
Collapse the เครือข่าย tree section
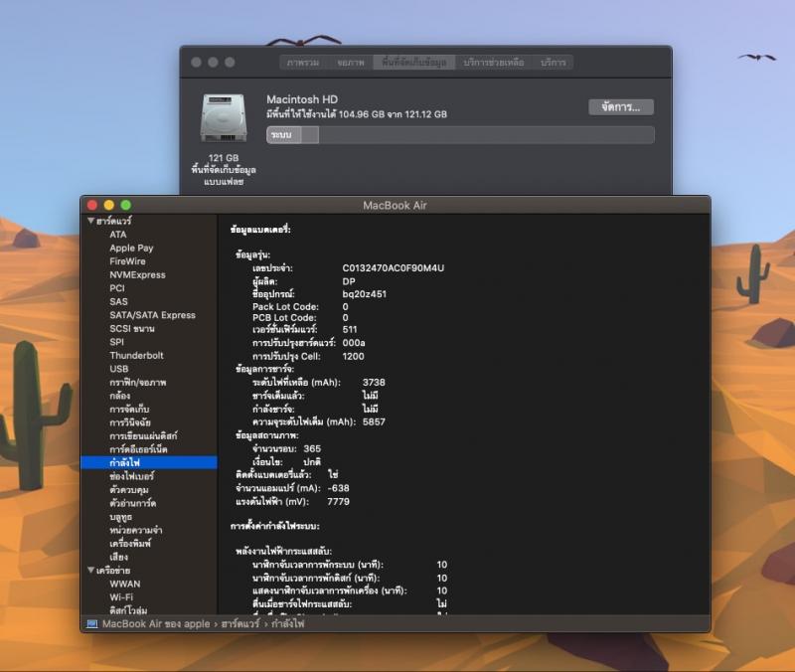point(90,571)
